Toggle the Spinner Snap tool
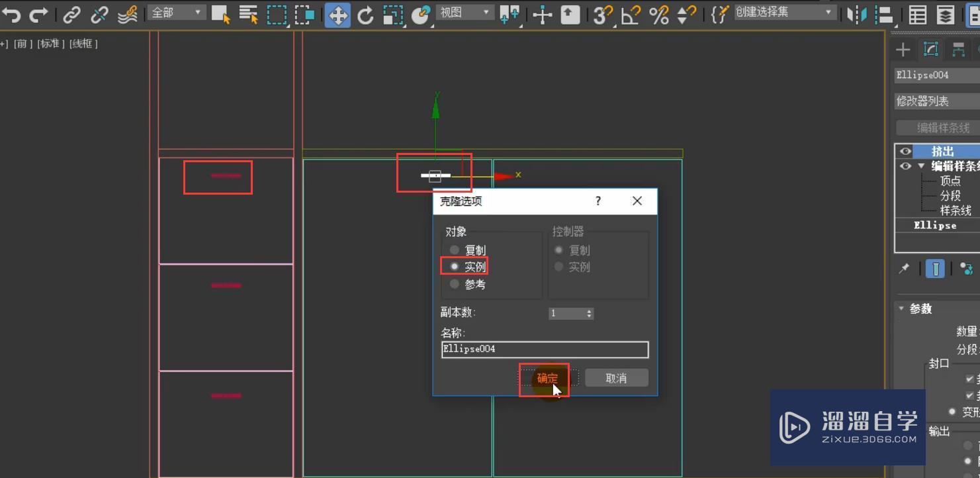Image resolution: width=980 pixels, height=478 pixels. 687,15
